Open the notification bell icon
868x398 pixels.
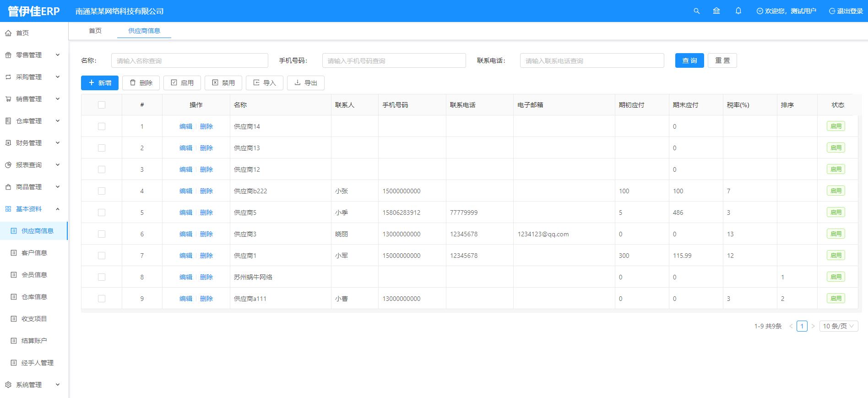(738, 11)
